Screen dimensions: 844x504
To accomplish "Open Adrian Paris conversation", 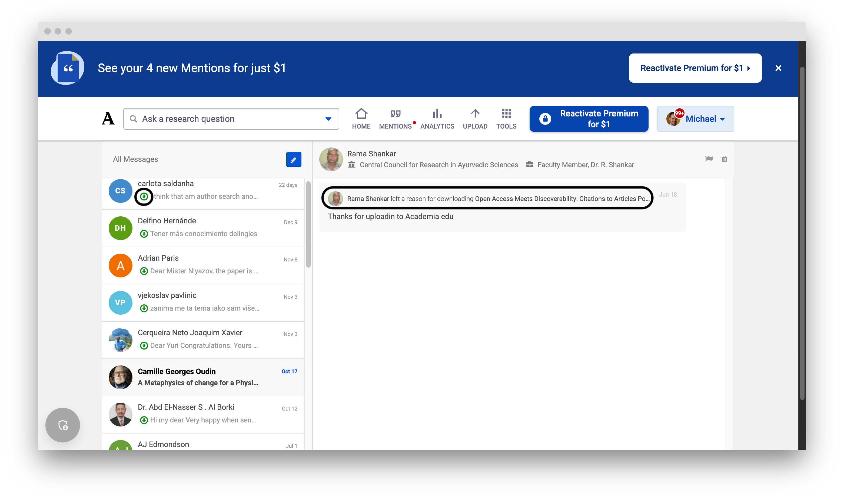I will [203, 266].
